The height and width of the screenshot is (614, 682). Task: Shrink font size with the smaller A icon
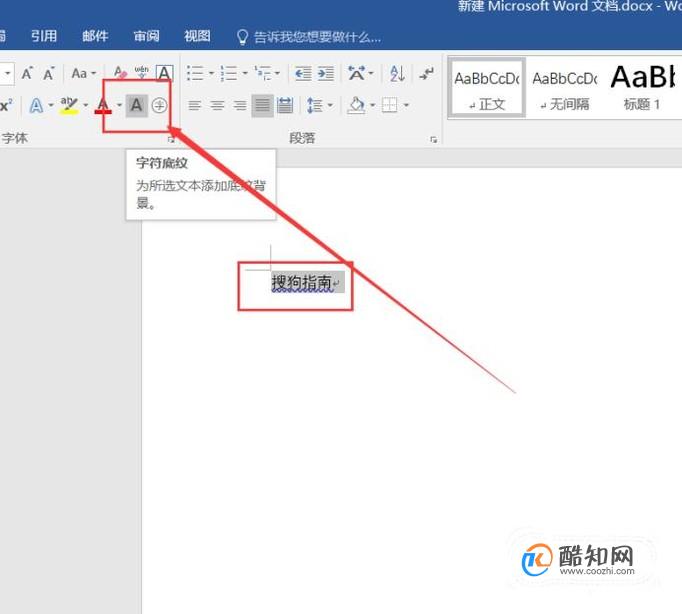(x=49, y=73)
